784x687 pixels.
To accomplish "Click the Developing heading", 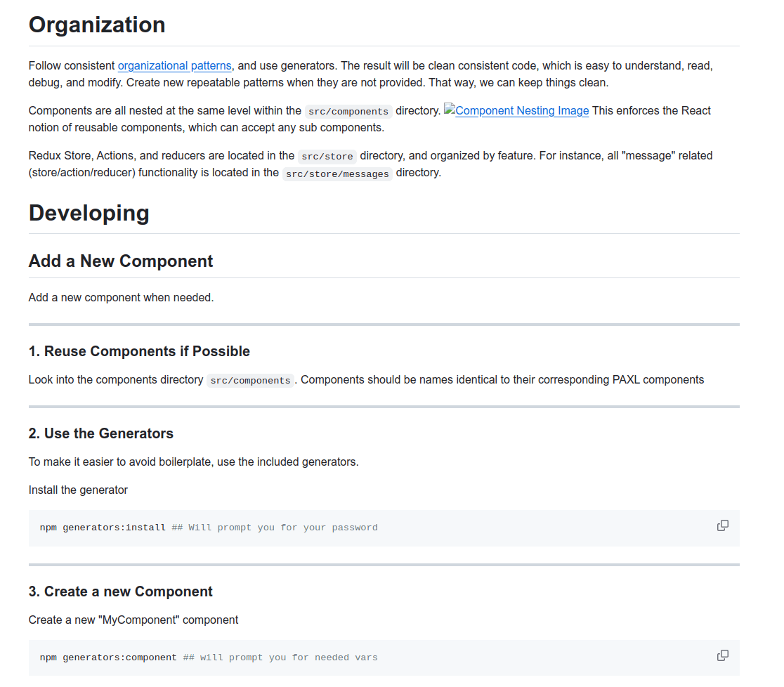I will coord(89,213).
